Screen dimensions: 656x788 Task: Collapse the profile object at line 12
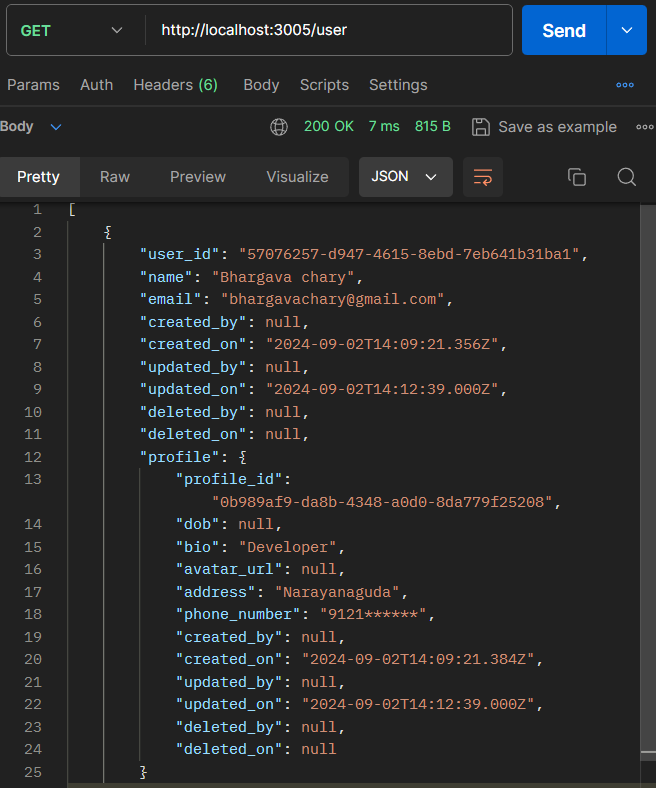(x=243, y=457)
